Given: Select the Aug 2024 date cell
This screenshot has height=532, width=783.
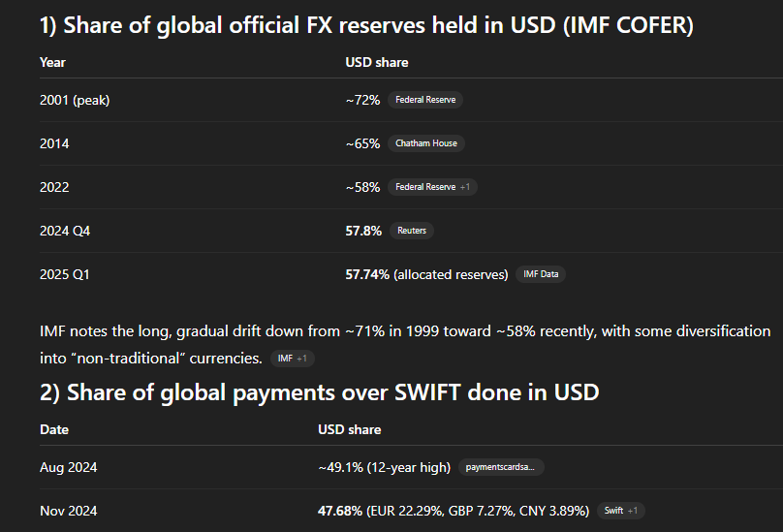Looking at the screenshot, I should 68,467.
